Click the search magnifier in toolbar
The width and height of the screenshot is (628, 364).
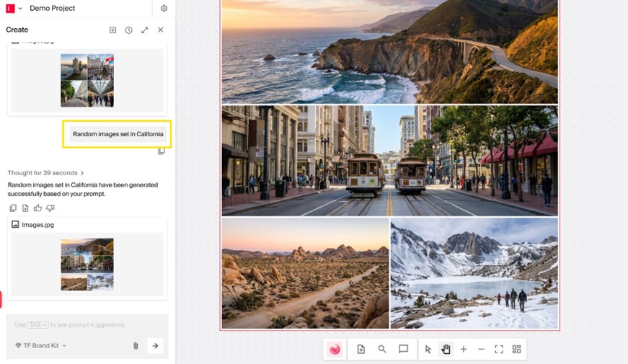pyautogui.click(x=382, y=349)
